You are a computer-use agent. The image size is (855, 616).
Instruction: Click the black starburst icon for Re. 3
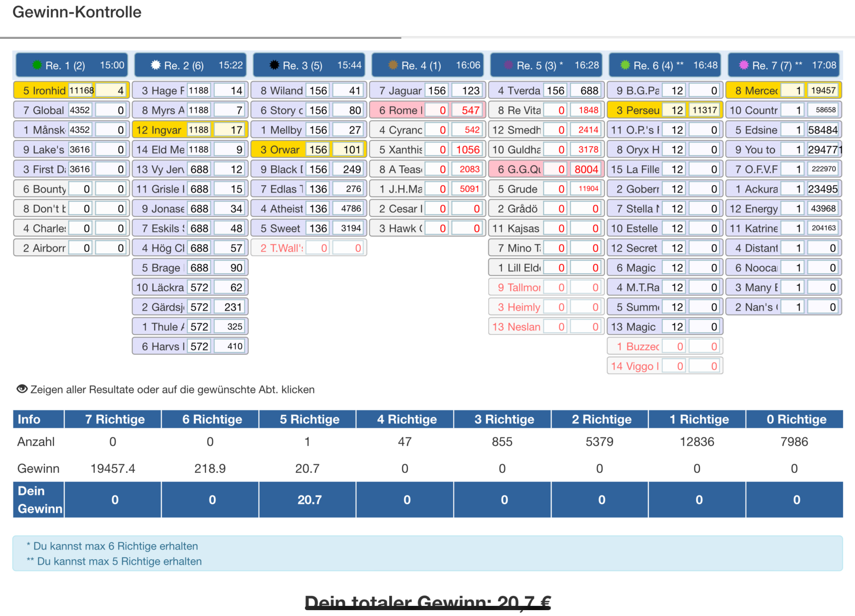click(x=274, y=65)
